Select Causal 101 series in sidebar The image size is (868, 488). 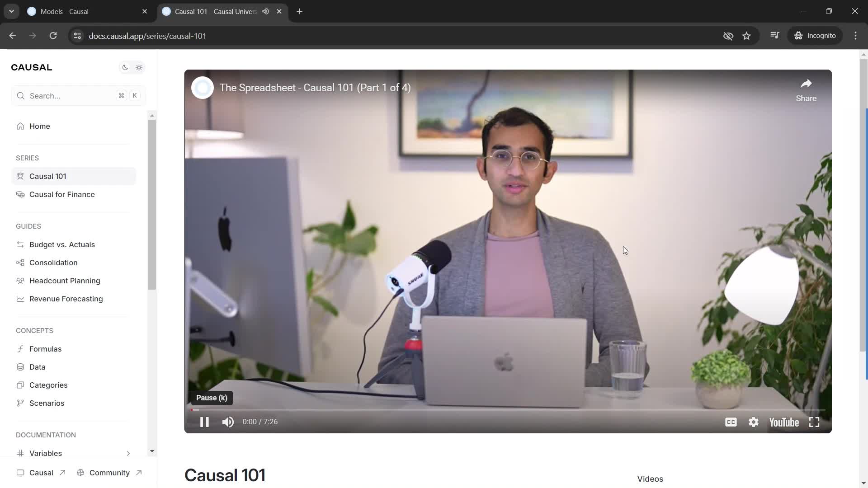coord(47,176)
